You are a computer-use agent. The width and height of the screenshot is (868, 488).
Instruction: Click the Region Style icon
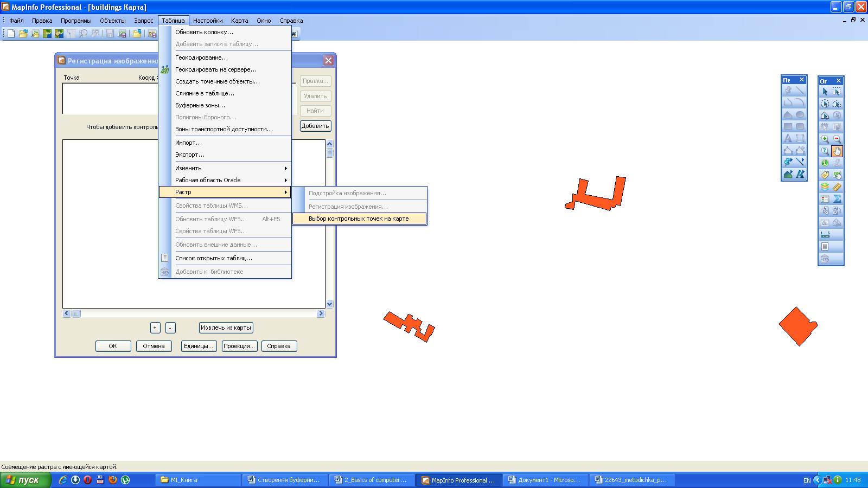point(788,174)
